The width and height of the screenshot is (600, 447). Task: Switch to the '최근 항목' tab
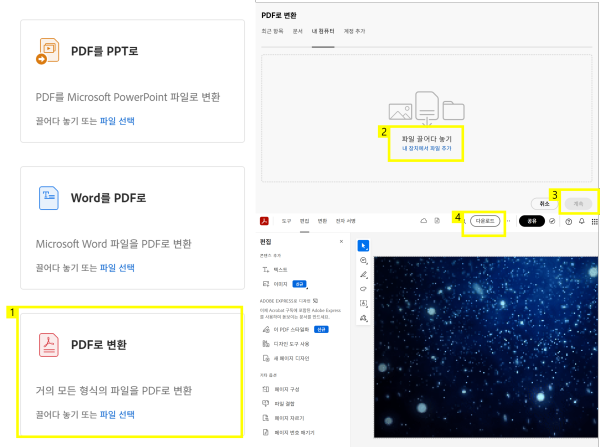(x=272, y=31)
